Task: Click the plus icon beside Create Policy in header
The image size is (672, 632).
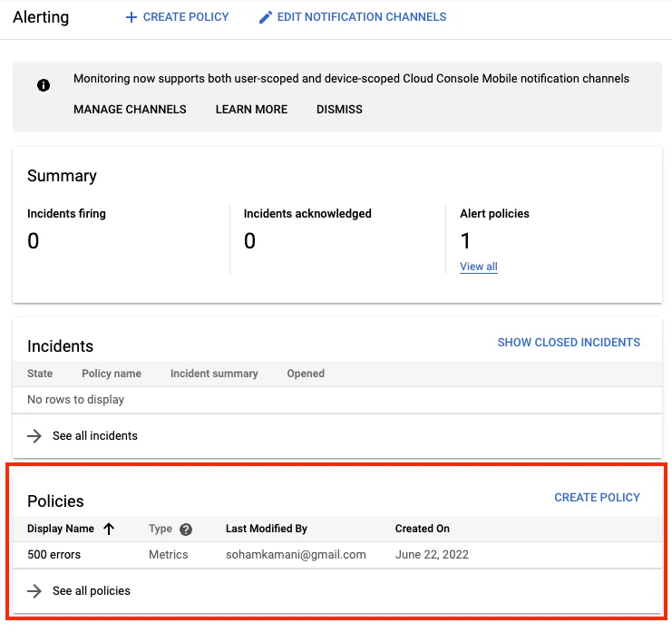Action: 131,17
